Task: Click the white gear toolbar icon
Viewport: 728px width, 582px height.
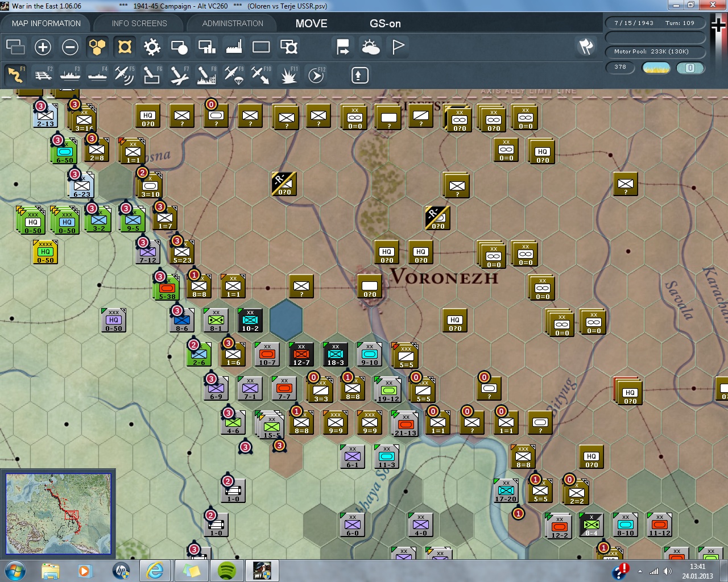Action: tap(152, 47)
